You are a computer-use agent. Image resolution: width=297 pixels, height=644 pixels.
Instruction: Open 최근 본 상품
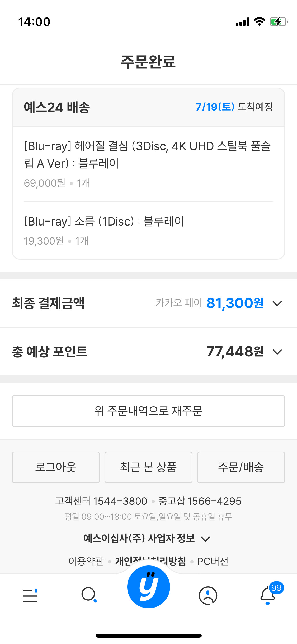click(148, 467)
